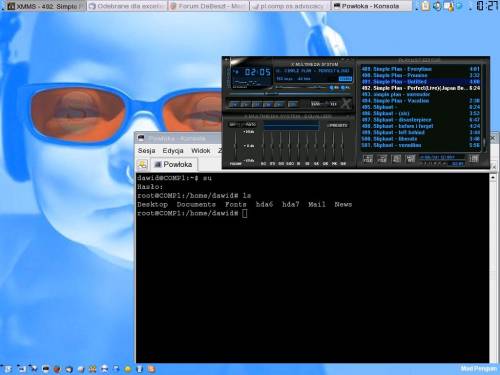Click the XMMS song position seek bar
This screenshot has height=375, width=500.
(290, 94)
